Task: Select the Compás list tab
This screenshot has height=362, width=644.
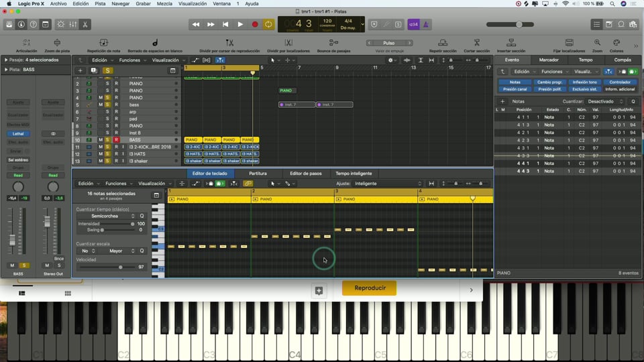Action: pyautogui.click(x=623, y=60)
